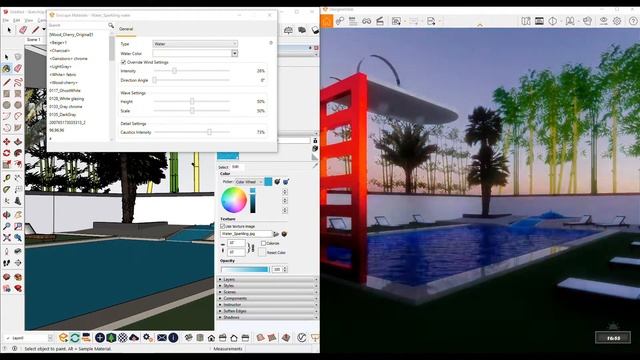Select the Paint Bucket tool in left toolbar

click(x=7, y=69)
